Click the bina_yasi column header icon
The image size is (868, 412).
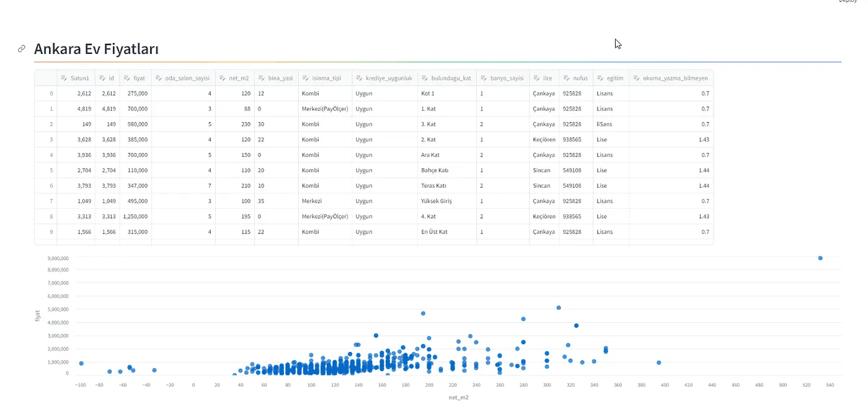click(x=262, y=78)
